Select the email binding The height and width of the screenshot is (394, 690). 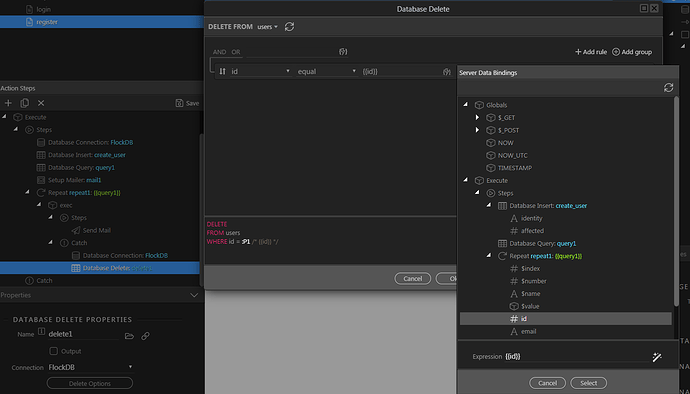pos(528,331)
